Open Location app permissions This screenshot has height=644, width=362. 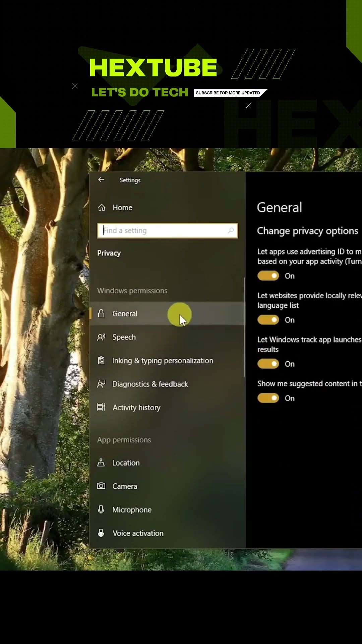167,463
